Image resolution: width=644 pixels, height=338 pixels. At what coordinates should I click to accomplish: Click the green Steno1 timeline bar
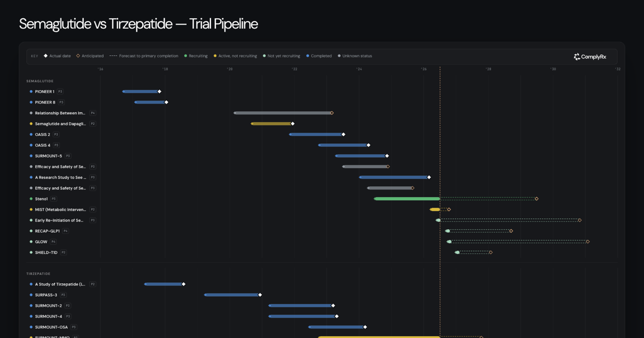click(x=407, y=199)
